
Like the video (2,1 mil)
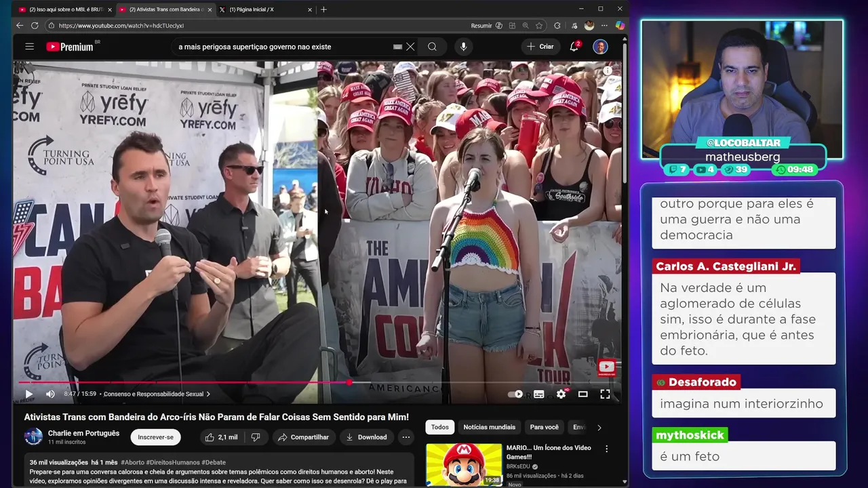(221, 437)
